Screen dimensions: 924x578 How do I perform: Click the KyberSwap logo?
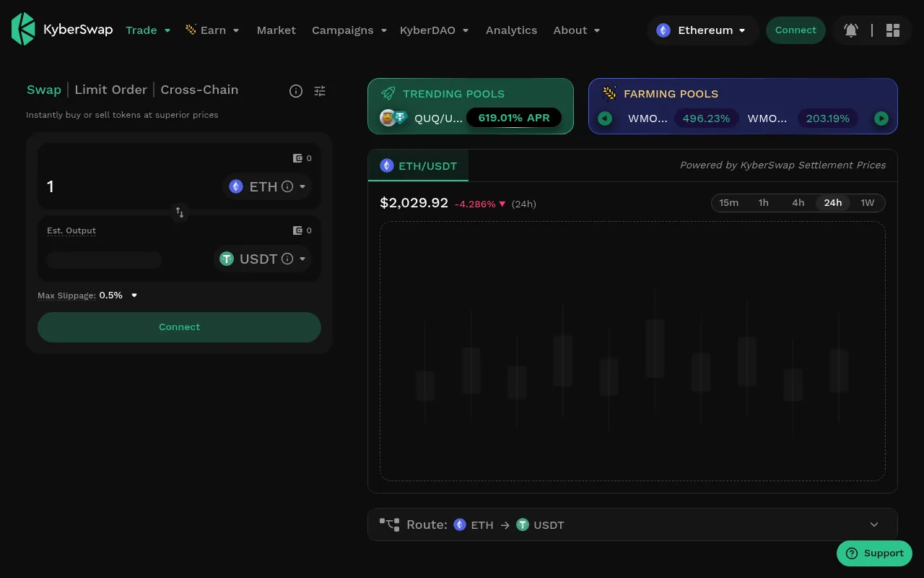tap(62, 30)
